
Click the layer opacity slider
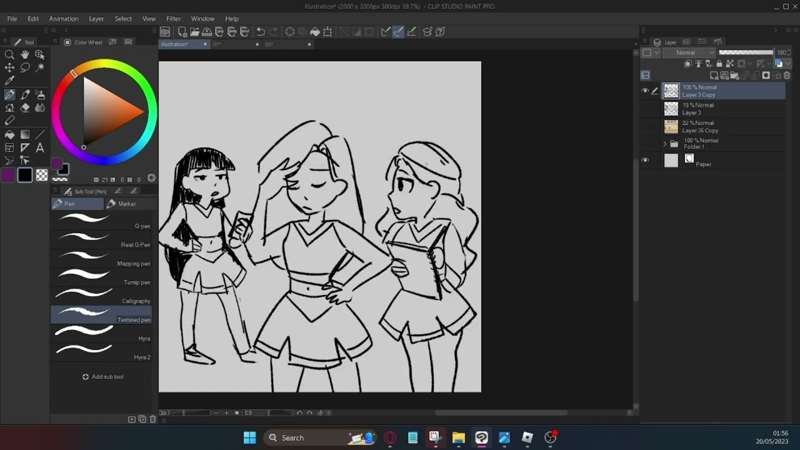click(746, 53)
